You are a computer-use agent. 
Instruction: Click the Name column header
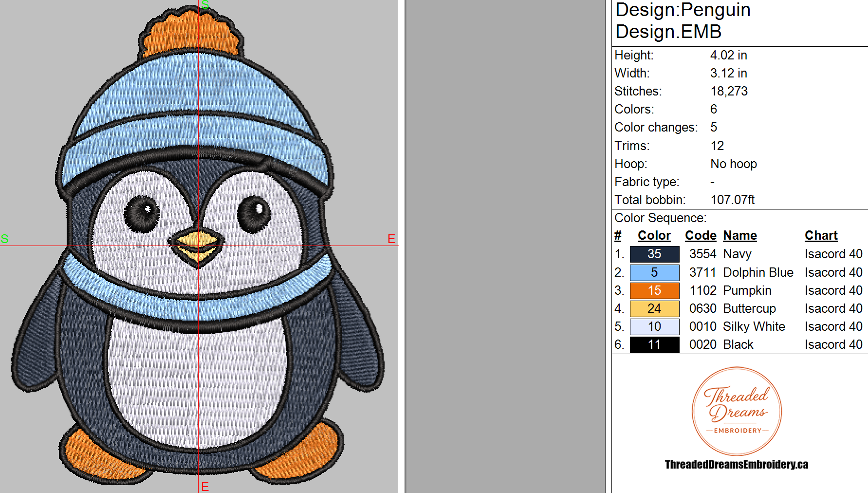click(740, 236)
